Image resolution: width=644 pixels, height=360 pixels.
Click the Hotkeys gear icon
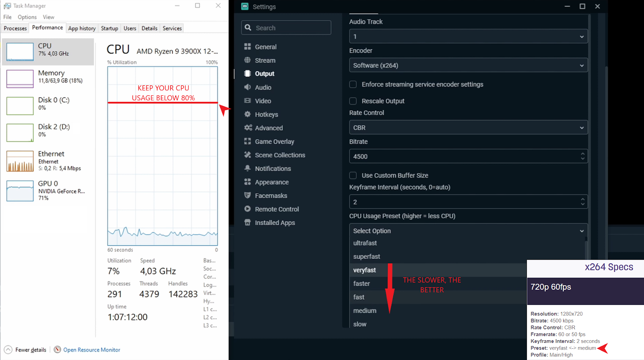(248, 114)
